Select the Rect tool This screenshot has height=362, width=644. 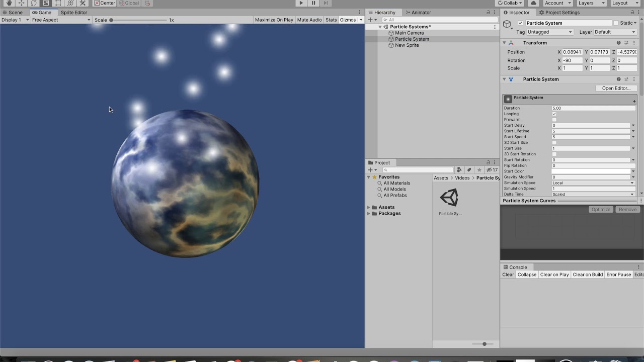[58, 3]
